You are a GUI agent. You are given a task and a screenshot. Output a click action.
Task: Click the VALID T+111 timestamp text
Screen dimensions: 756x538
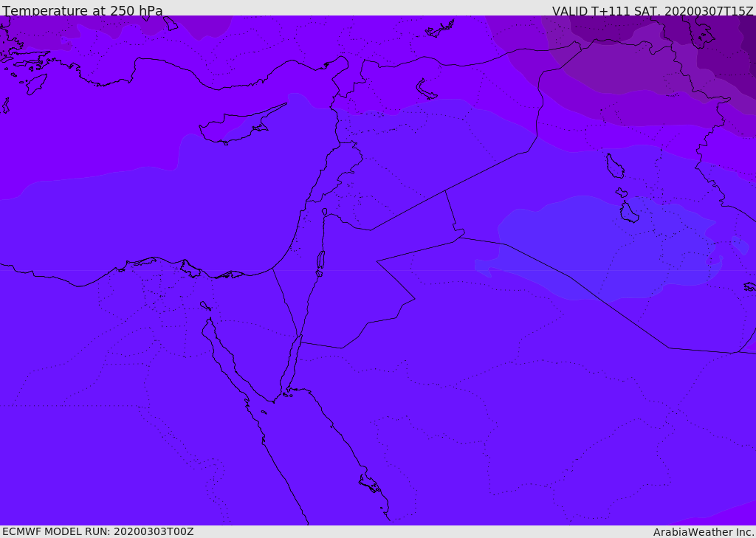point(653,11)
